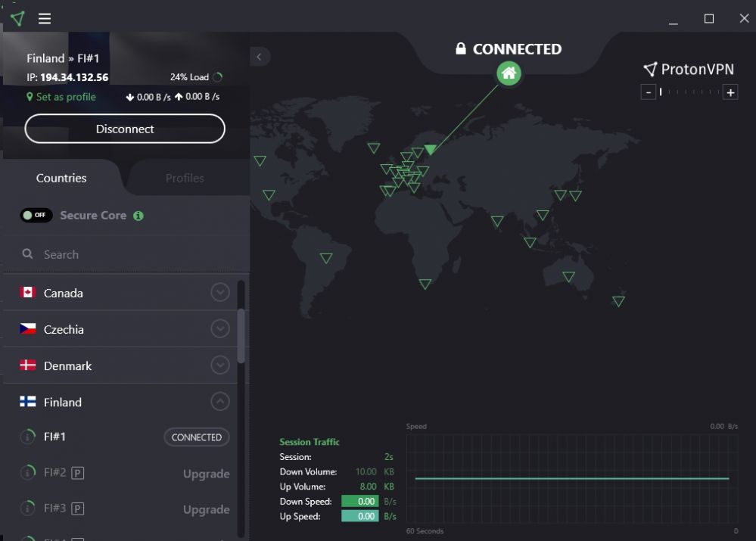Switch to the Profiles tab
Viewport: 756px width, 541px height.
185,179
